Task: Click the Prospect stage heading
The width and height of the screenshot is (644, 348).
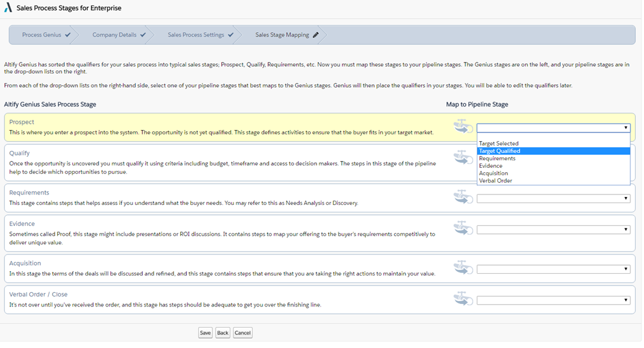Action: (22, 122)
